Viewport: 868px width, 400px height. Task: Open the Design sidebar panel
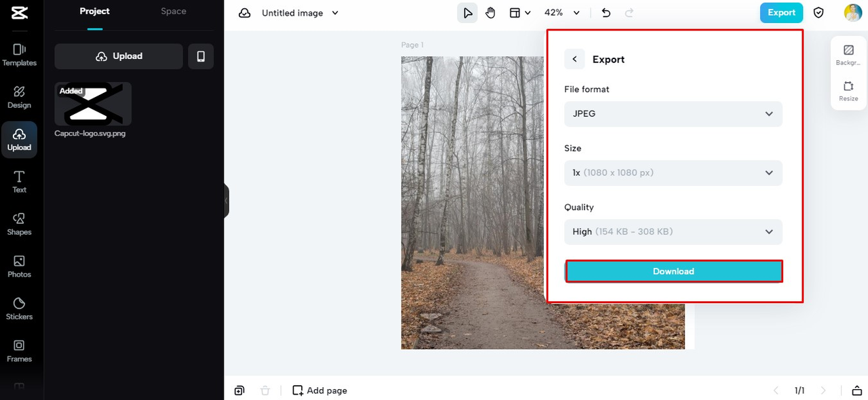pyautogui.click(x=19, y=97)
